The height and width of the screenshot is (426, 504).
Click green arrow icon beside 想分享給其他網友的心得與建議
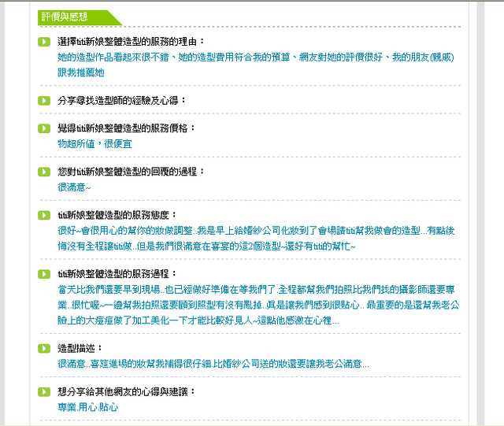(44, 392)
